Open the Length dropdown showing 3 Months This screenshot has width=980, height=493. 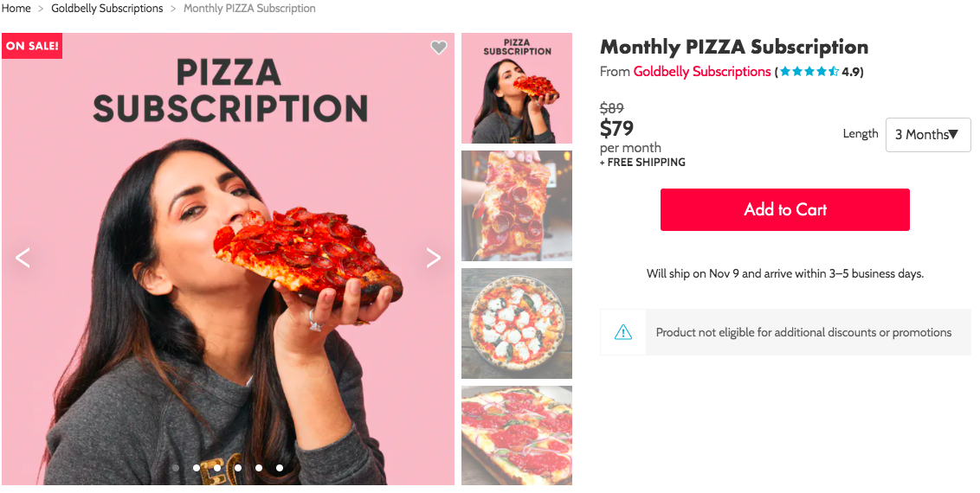927,135
